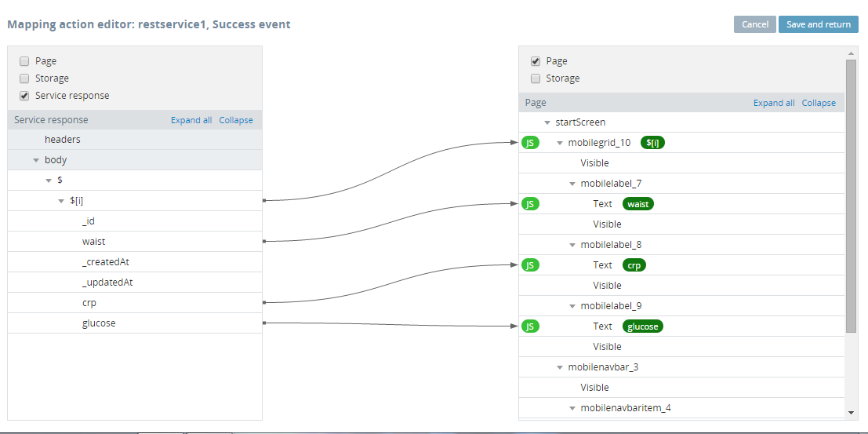Click the Page panel vertical scrollbar
Image resolution: width=868 pixels, height=434 pixels.
point(851,196)
